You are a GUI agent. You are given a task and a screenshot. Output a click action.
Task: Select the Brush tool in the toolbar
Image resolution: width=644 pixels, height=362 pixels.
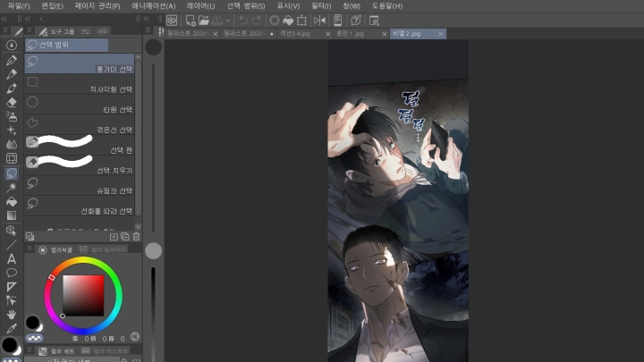(x=12, y=88)
